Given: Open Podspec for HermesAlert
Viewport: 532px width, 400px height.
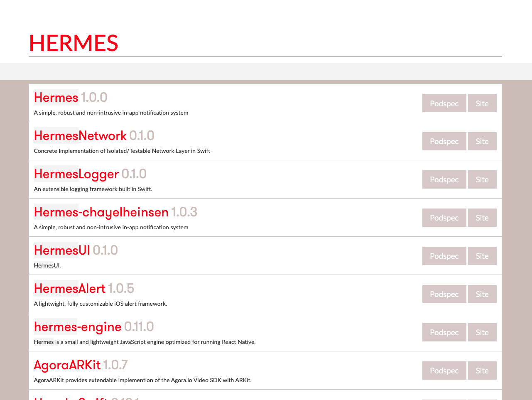Looking at the screenshot, I should [x=444, y=294].
